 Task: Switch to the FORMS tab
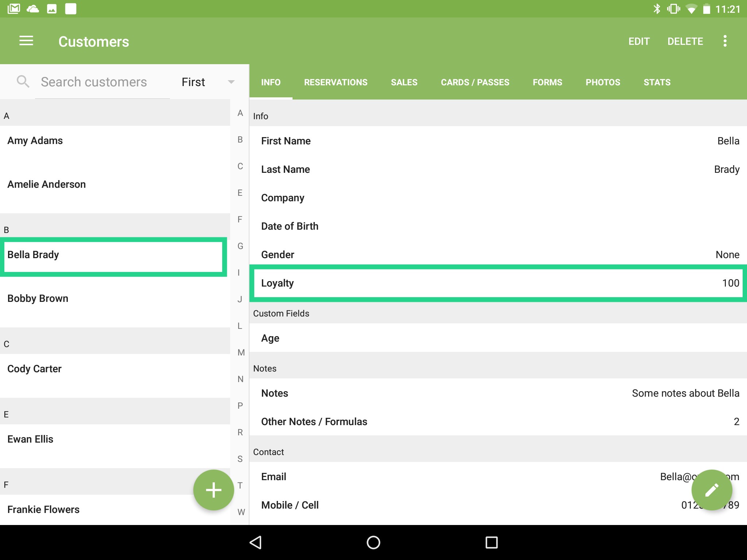click(x=547, y=82)
